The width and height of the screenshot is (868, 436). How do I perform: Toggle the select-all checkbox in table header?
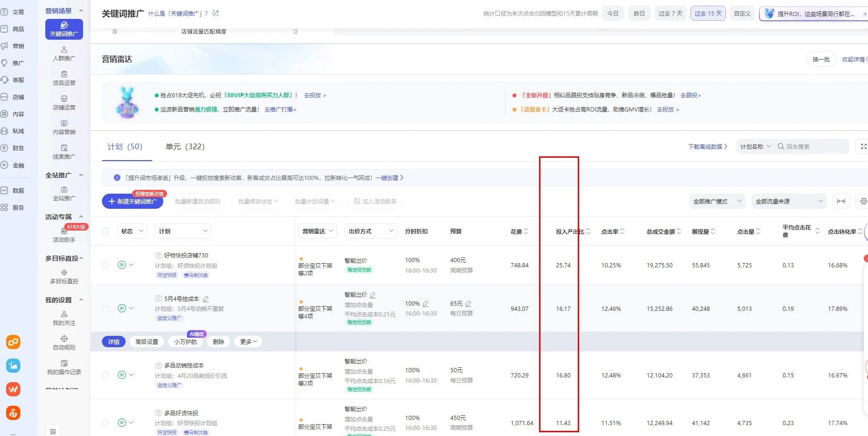tap(105, 231)
